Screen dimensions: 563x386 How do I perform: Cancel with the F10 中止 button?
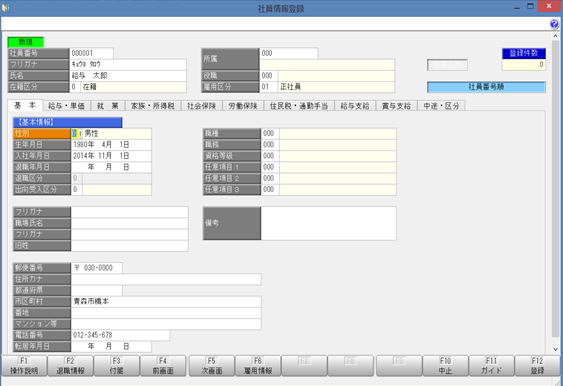pyautogui.click(x=445, y=366)
